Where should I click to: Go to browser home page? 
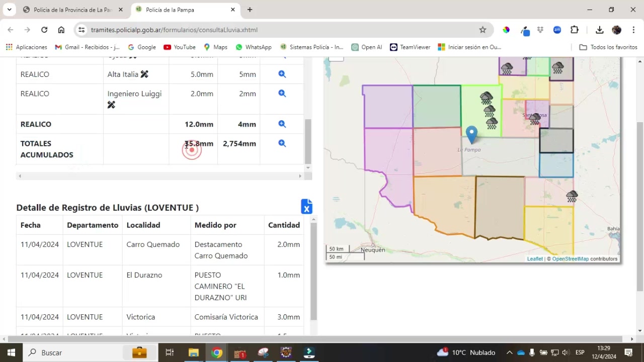click(61, 30)
